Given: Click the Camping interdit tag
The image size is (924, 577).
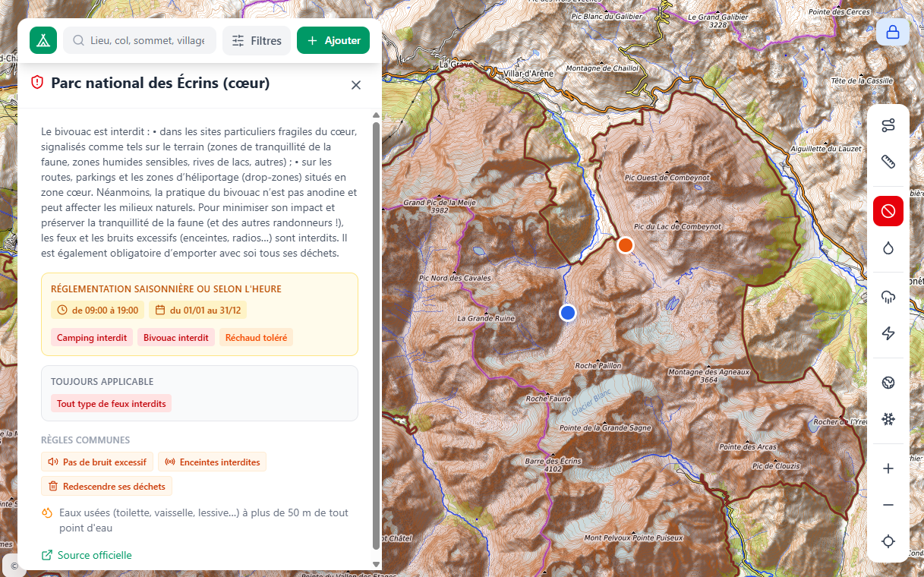Looking at the screenshot, I should [92, 338].
